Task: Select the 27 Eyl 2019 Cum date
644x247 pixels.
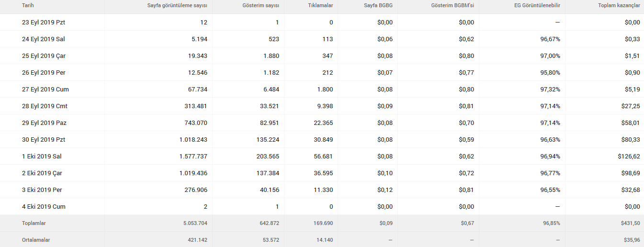Action: click(x=45, y=89)
